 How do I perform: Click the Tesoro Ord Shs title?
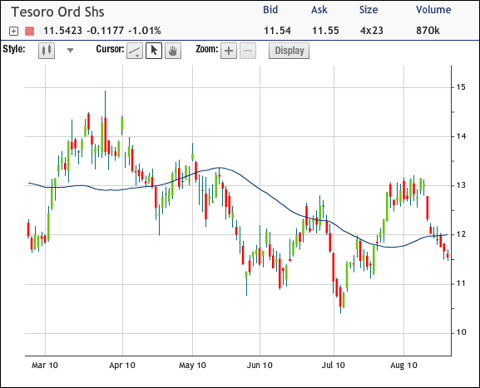pos(58,12)
